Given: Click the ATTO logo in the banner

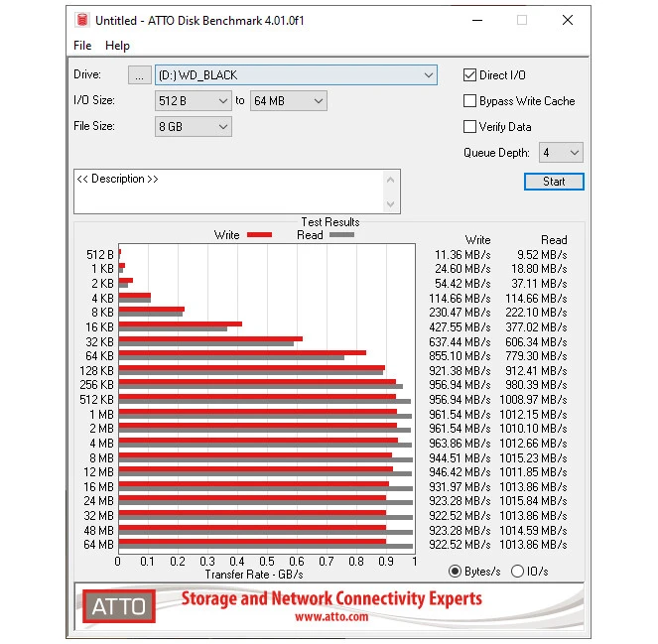Looking at the screenshot, I should (119, 605).
